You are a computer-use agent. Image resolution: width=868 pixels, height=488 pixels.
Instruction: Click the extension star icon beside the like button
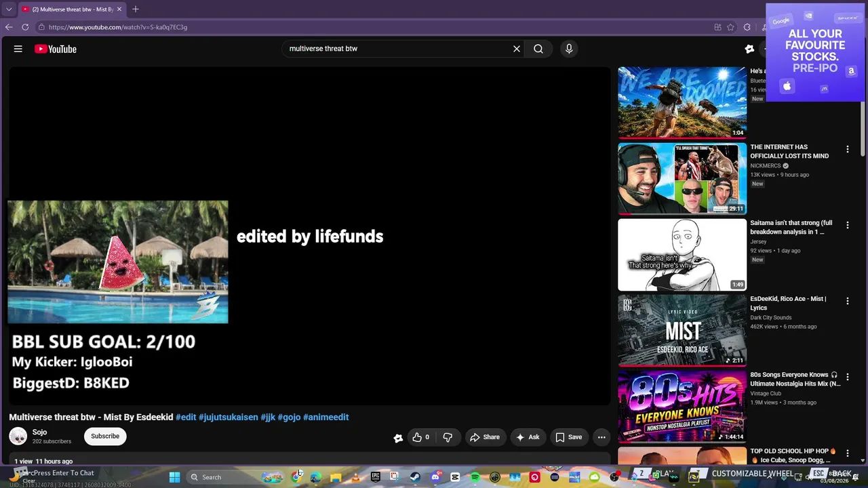(398, 438)
